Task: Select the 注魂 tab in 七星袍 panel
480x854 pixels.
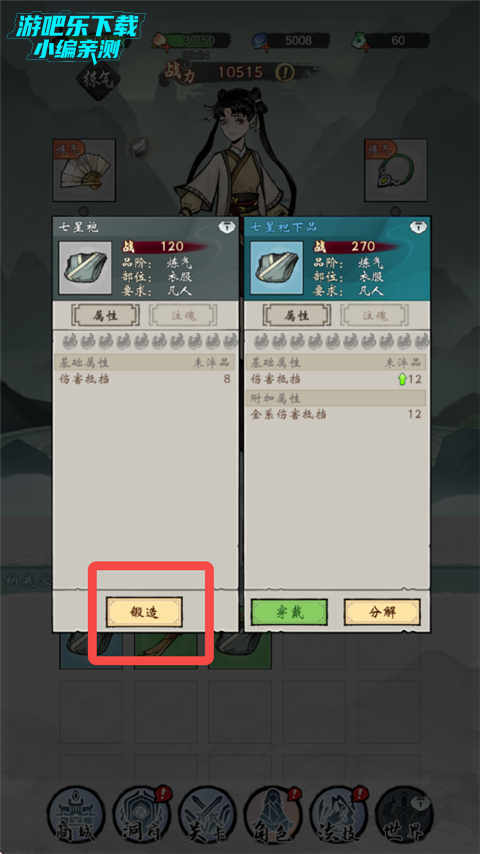Action: click(183, 315)
